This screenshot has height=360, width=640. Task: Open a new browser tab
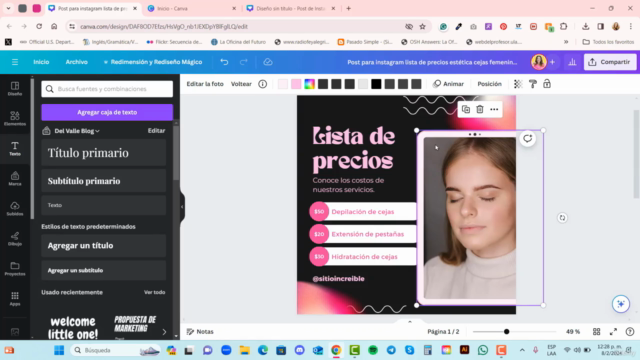(x=349, y=8)
